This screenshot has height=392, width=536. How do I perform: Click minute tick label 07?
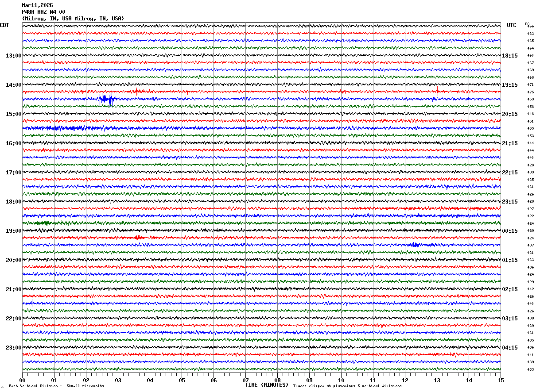245,380
